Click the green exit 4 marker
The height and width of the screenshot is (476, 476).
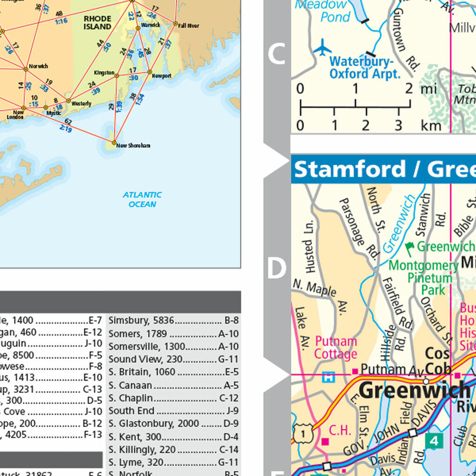(x=434, y=441)
